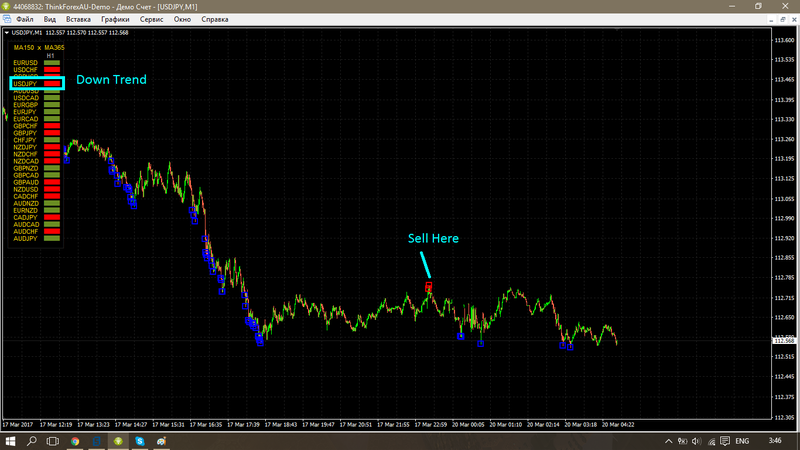Open Windows Task View
This screenshot has height=450, width=800.
pos(53,441)
